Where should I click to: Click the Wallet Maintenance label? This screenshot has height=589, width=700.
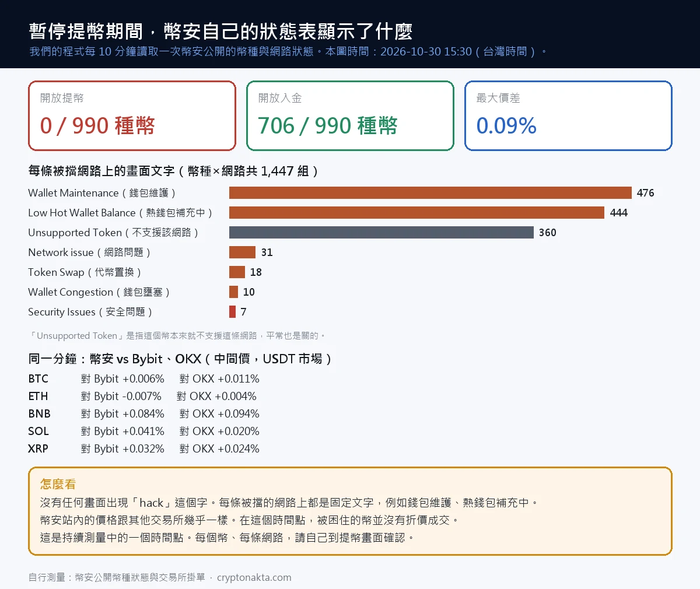[102, 193]
